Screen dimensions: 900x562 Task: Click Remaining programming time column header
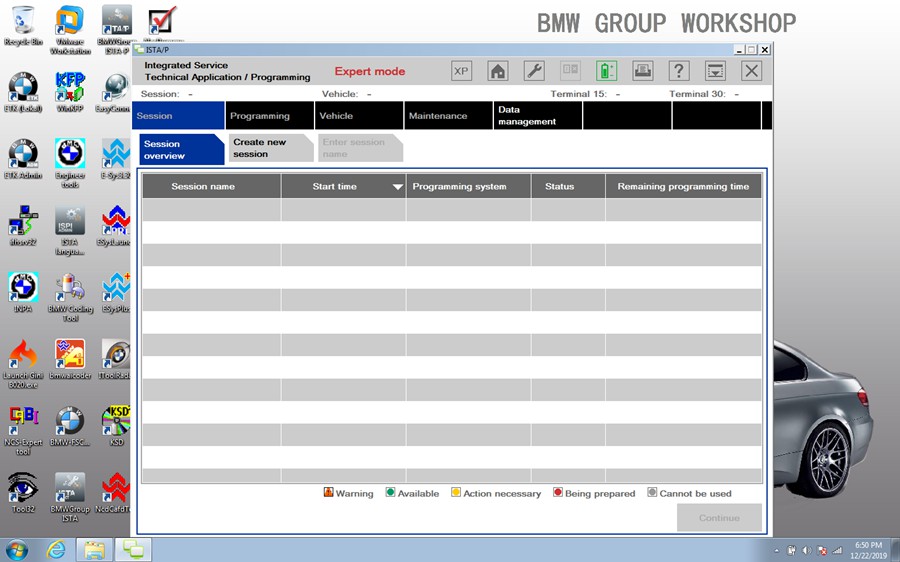683,186
